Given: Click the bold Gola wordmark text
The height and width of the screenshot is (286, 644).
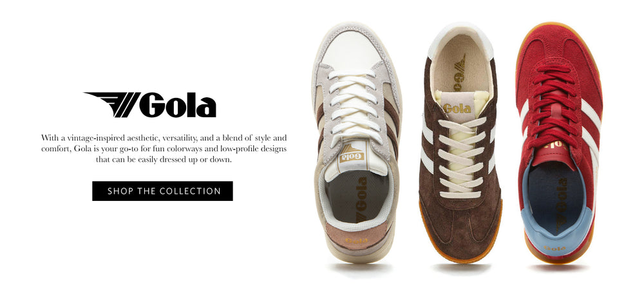Looking at the screenshot, I should click(178, 105).
